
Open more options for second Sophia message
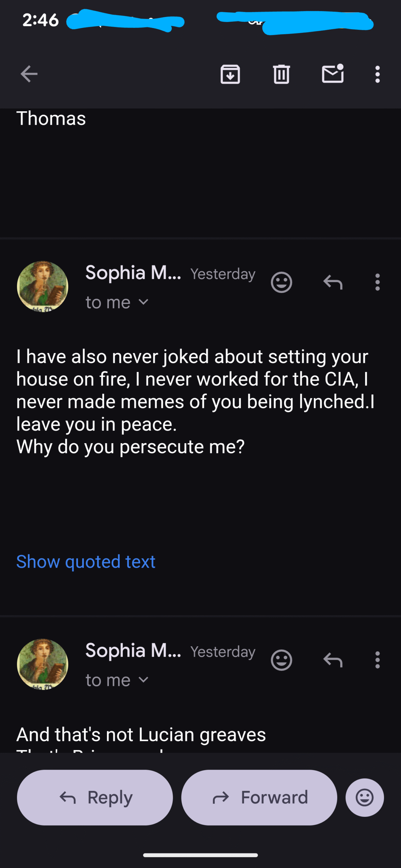[x=377, y=660]
